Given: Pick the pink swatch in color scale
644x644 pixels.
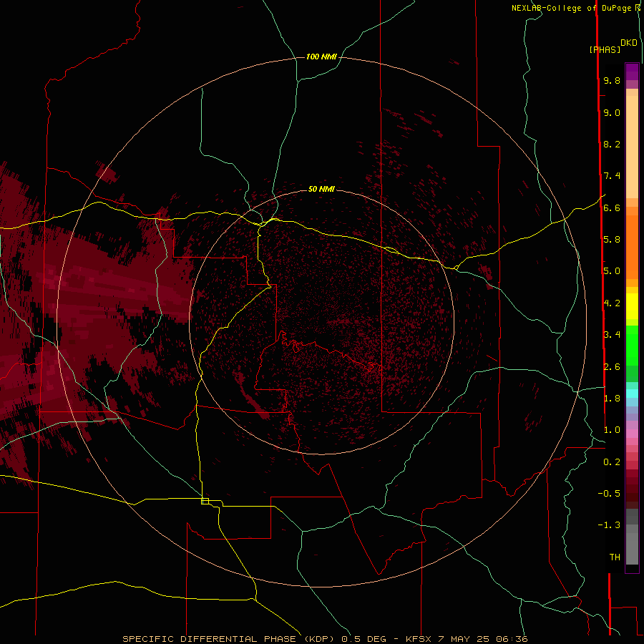Looking at the screenshot, I should coord(632,434).
